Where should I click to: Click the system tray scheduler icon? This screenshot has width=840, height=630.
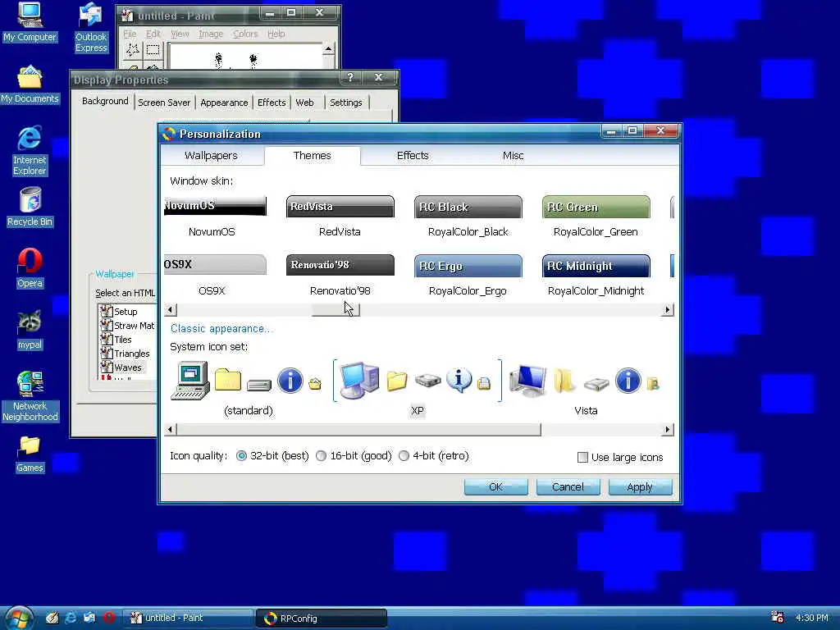(777, 617)
